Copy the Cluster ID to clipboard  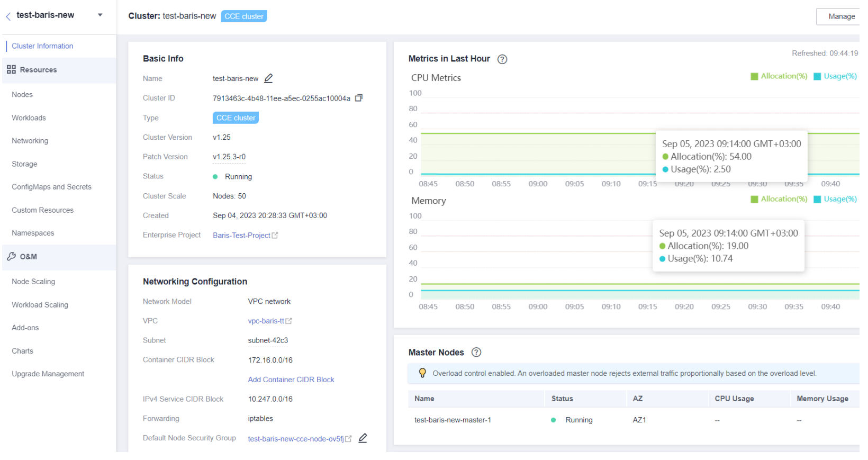[x=359, y=98]
